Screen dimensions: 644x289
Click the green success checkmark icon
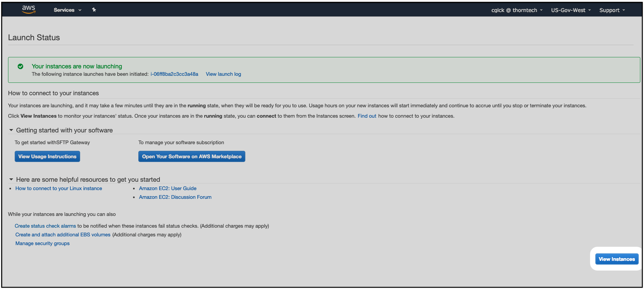[x=20, y=66]
